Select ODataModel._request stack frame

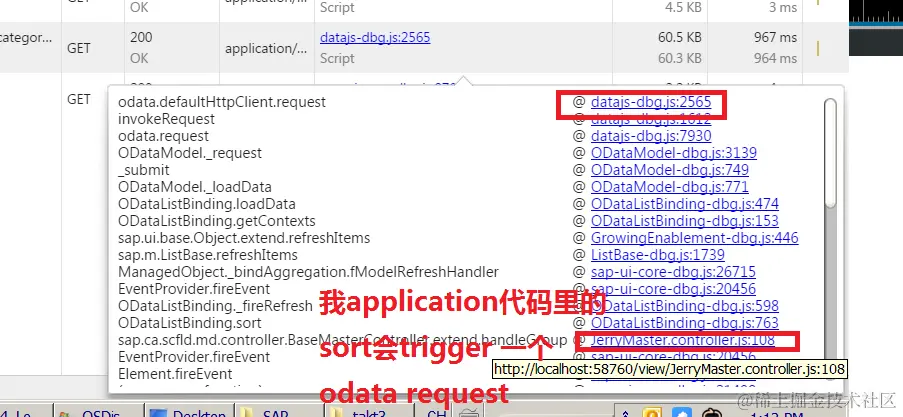pyautogui.click(x=190, y=153)
